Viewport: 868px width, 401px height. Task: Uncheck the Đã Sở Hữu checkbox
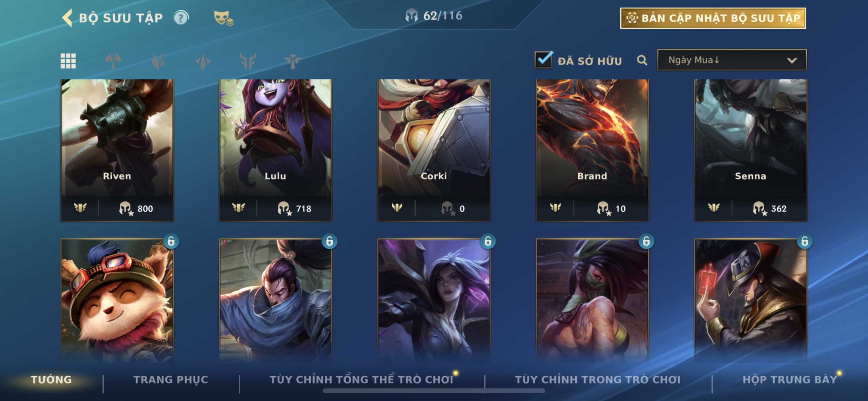543,60
